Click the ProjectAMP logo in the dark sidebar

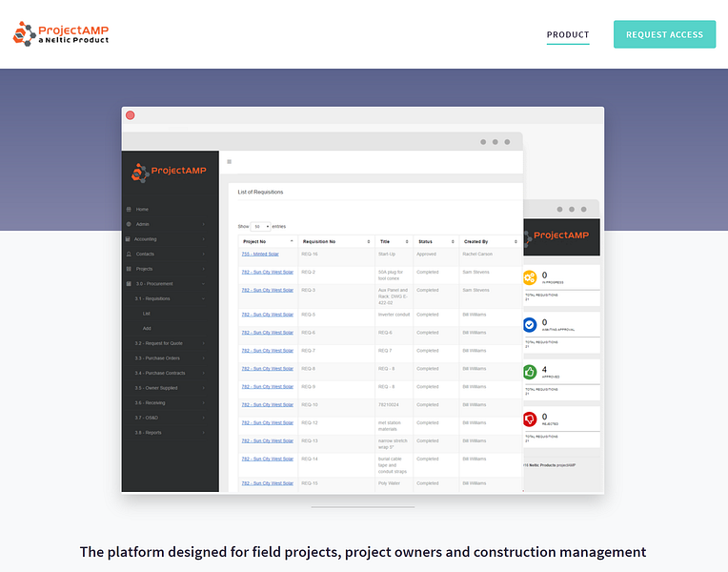click(170, 172)
